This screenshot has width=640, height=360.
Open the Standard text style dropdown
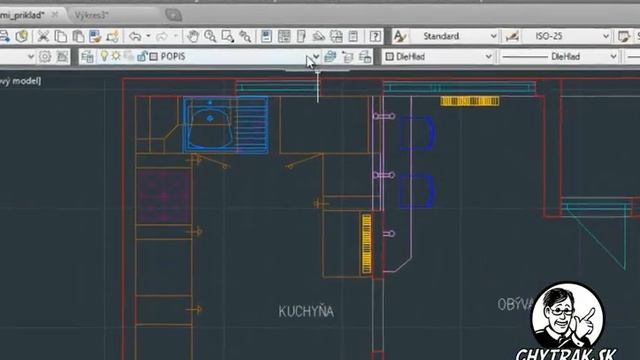(493, 36)
